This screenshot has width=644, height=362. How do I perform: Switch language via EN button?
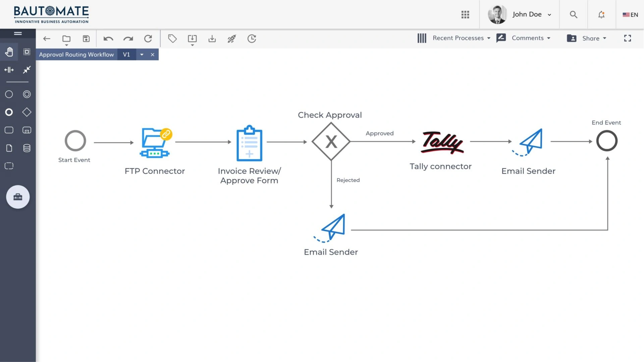click(630, 15)
